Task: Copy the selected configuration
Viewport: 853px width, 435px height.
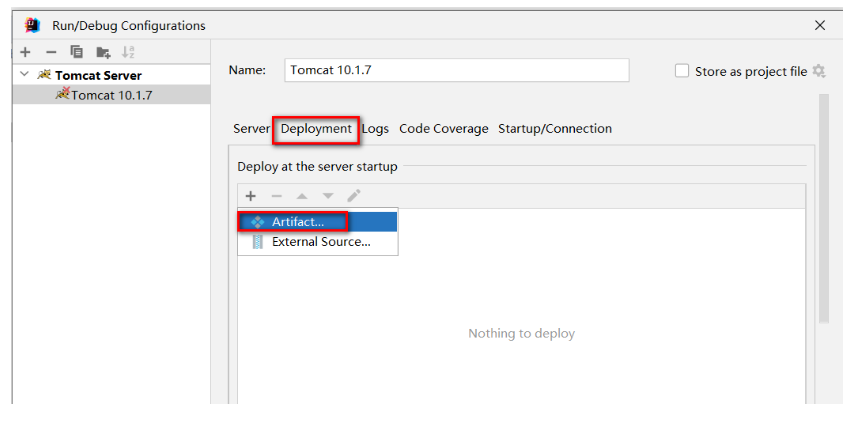Action: (x=77, y=52)
